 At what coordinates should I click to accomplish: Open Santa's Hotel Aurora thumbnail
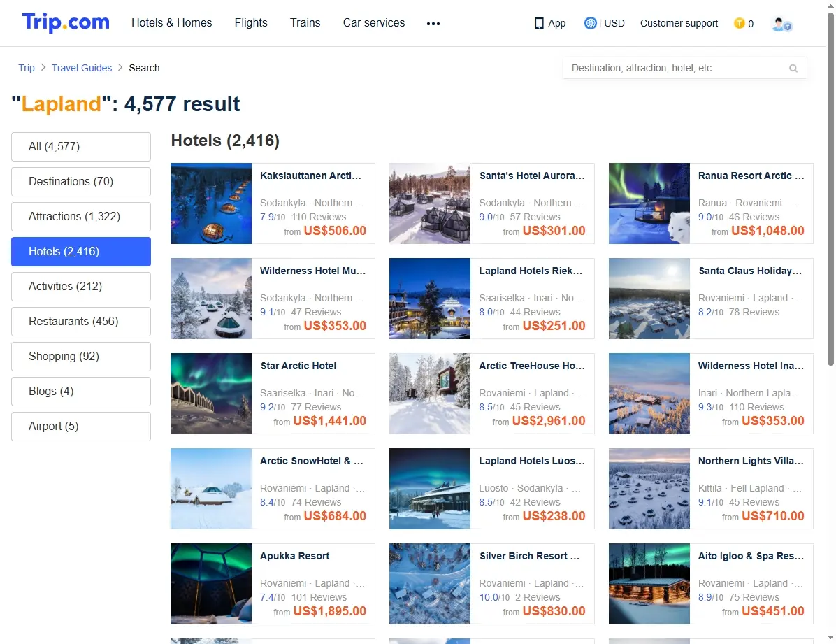click(430, 203)
